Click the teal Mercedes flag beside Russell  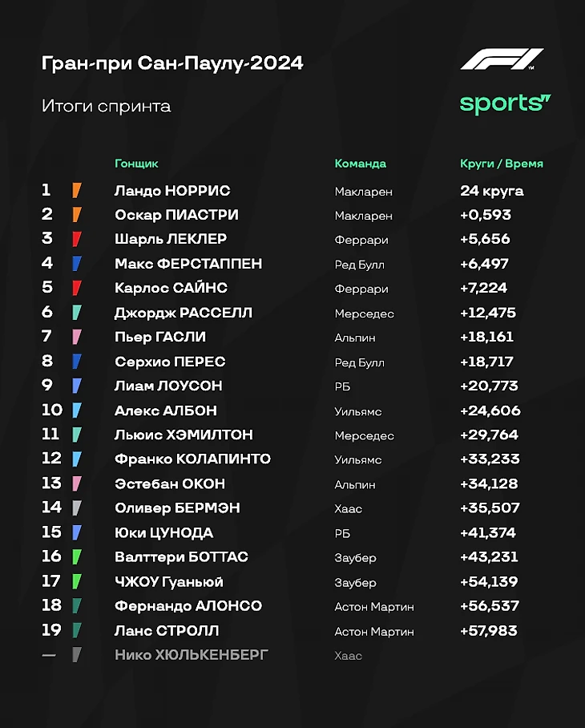pos(77,313)
